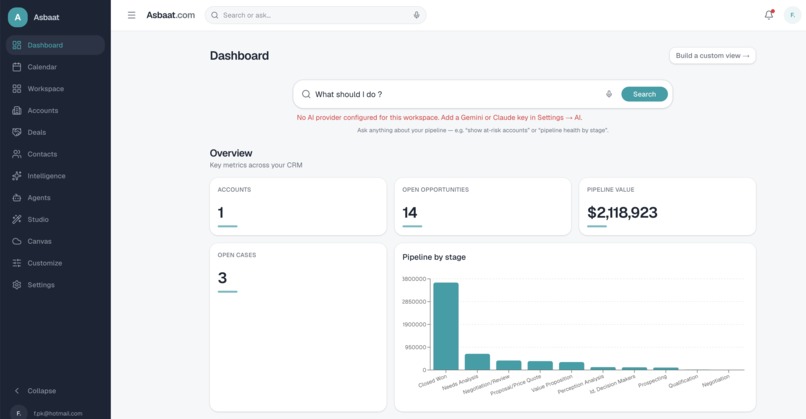The height and width of the screenshot is (419, 806).
Task: Open Intelligence from the sidebar
Action: pos(56,176)
